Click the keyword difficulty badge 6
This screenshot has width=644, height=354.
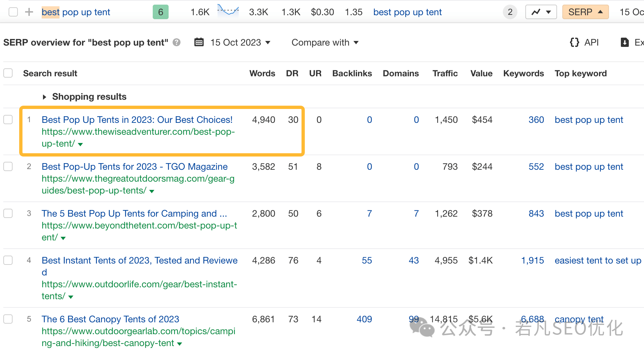[161, 12]
